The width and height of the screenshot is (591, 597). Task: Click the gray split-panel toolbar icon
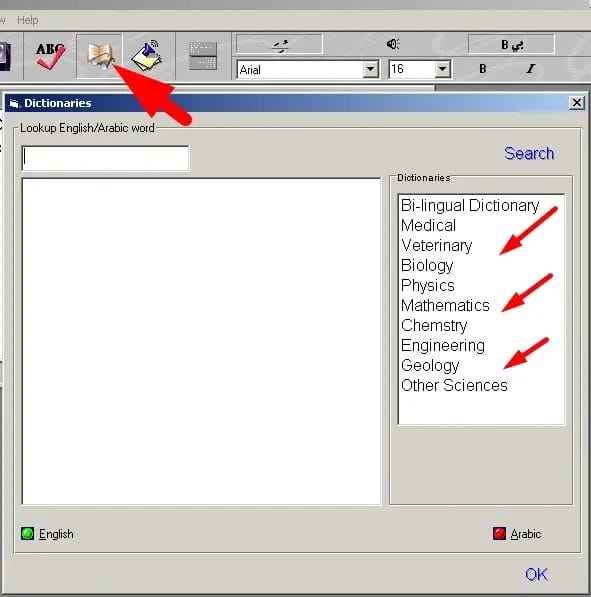click(x=203, y=56)
